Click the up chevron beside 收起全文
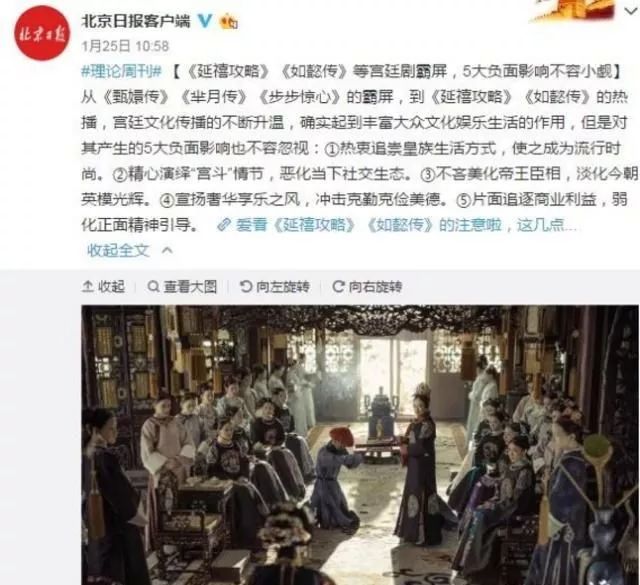 [x=167, y=250]
